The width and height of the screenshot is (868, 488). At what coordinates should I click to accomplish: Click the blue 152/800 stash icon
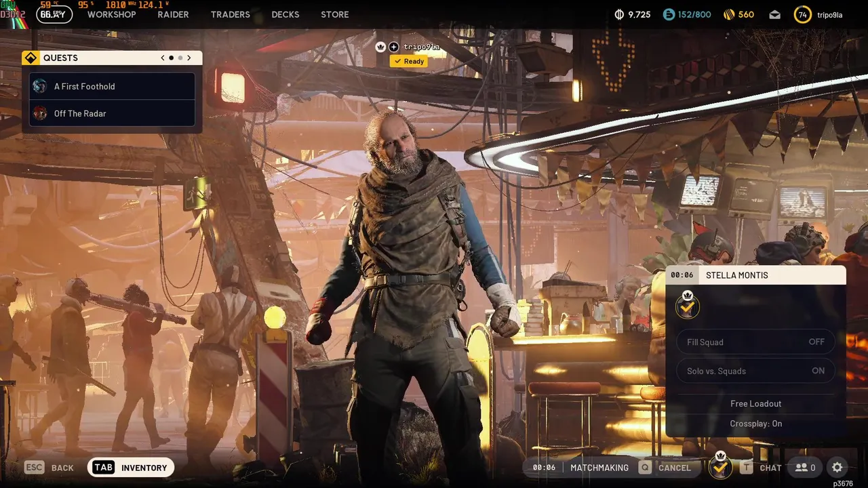click(x=669, y=14)
